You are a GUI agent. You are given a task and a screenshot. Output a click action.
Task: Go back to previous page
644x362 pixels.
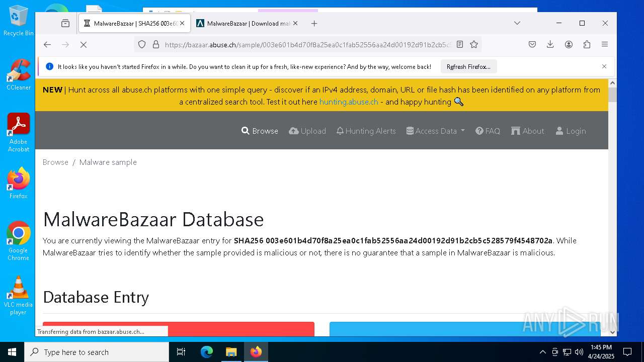pyautogui.click(x=47, y=45)
